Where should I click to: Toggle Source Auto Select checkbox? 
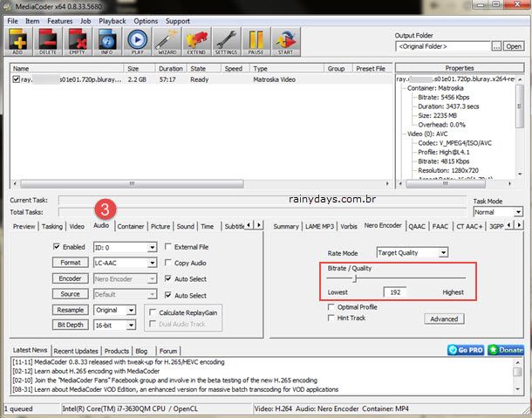pyautogui.click(x=168, y=295)
